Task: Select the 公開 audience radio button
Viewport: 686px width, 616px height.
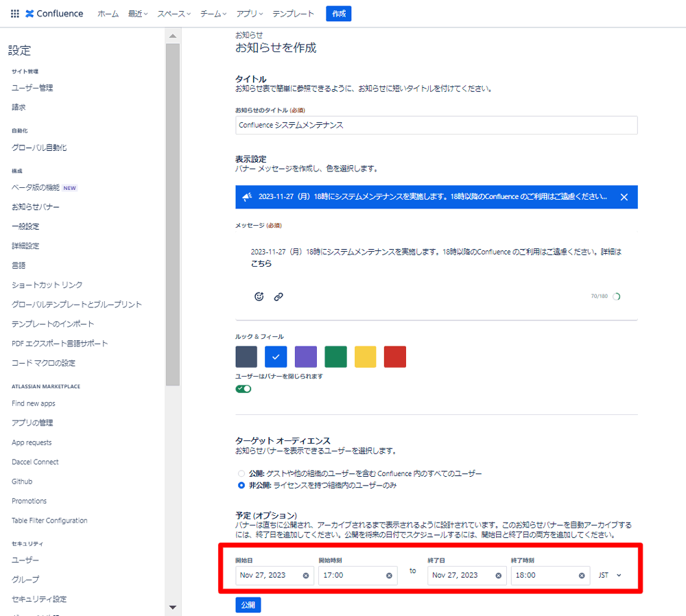Action: coord(241,473)
